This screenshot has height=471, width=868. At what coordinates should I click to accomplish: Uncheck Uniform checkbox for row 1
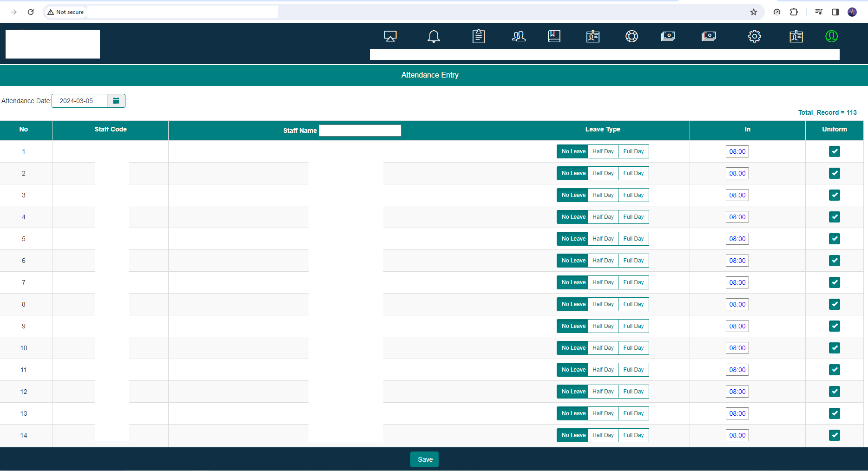click(835, 151)
